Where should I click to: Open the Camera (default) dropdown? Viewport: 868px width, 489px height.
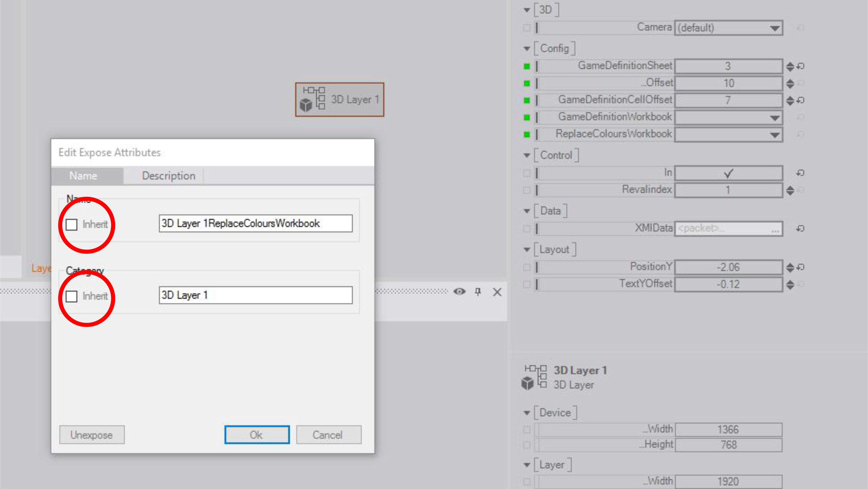pyautogui.click(x=774, y=28)
